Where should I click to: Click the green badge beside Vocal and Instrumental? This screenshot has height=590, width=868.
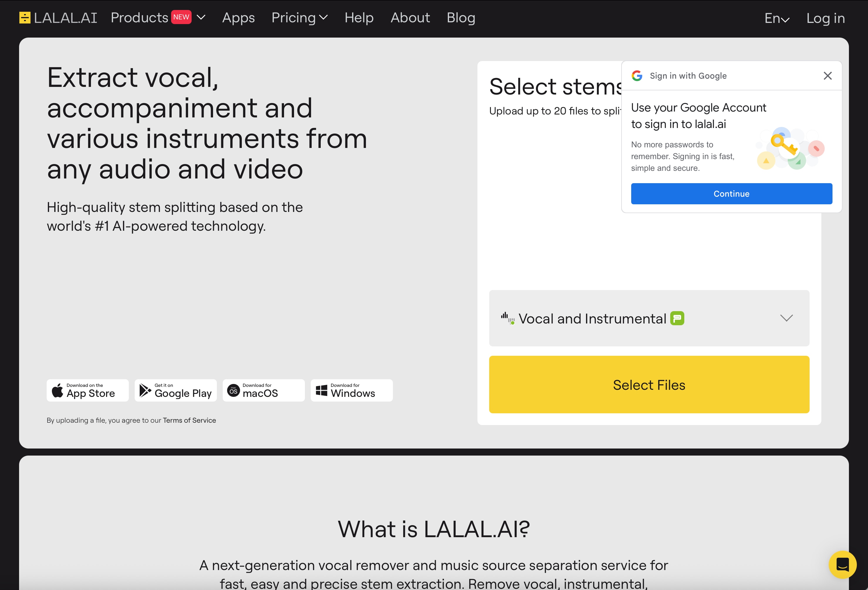pyautogui.click(x=677, y=318)
